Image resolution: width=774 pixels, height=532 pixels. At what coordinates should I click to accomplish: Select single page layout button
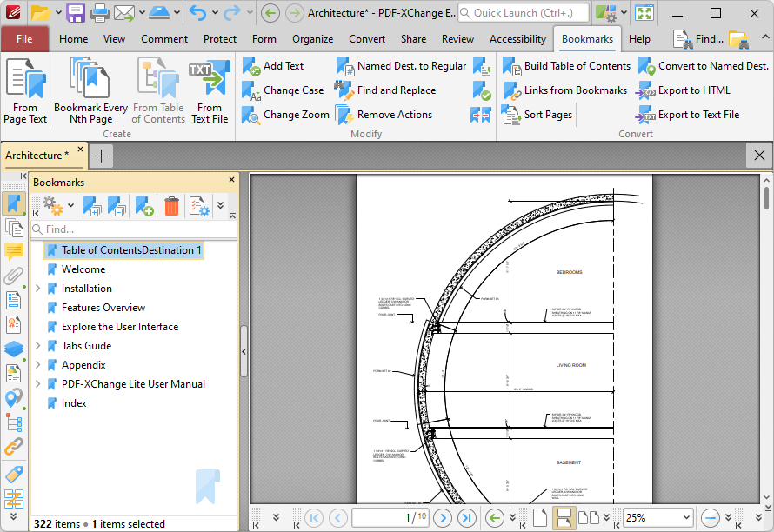pos(540,518)
